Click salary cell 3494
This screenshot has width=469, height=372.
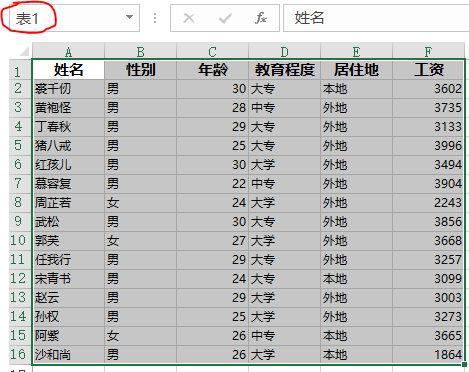click(428, 165)
